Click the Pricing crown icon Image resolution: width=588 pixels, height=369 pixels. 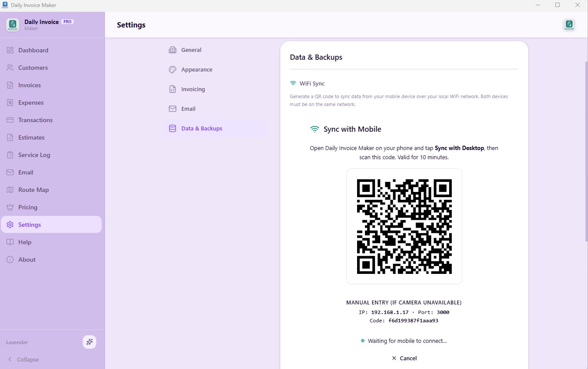(x=9, y=207)
